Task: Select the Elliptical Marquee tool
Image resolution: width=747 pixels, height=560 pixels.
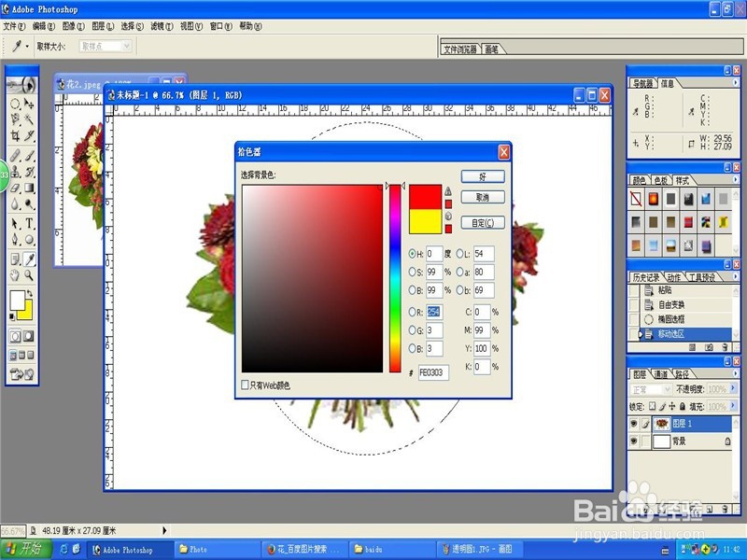Action: [x=15, y=104]
